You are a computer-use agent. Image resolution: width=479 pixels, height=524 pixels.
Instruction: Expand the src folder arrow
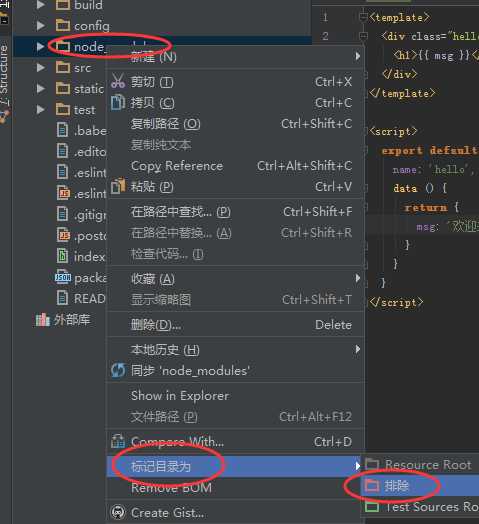point(40,68)
